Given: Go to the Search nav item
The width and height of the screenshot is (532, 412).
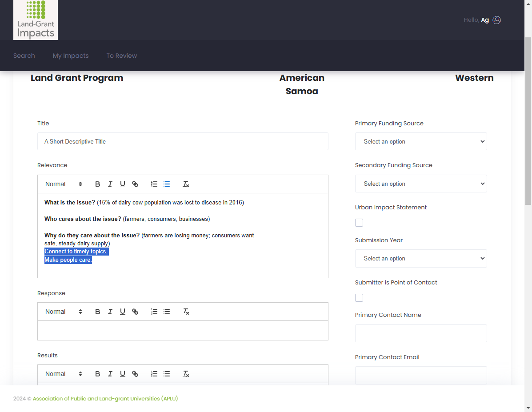Looking at the screenshot, I should click(x=24, y=56).
